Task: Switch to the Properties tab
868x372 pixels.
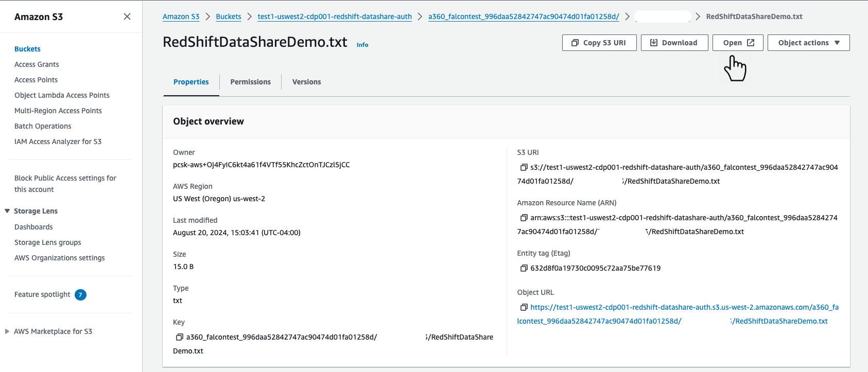Action: (x=191, y=82)
